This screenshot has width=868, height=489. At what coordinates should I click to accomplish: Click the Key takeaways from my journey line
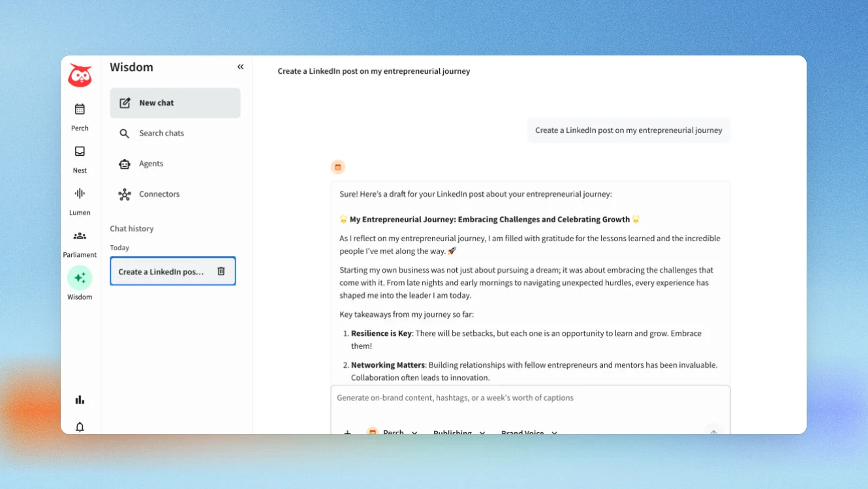(x=407, y=314)
